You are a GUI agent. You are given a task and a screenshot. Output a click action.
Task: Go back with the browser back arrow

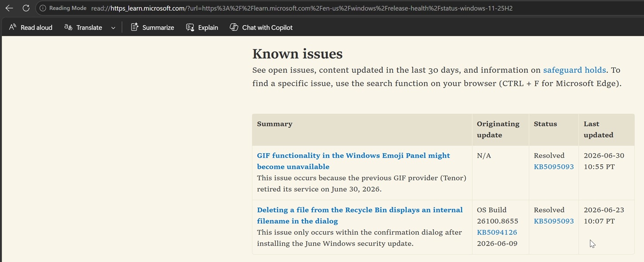[x=9, y=8]
